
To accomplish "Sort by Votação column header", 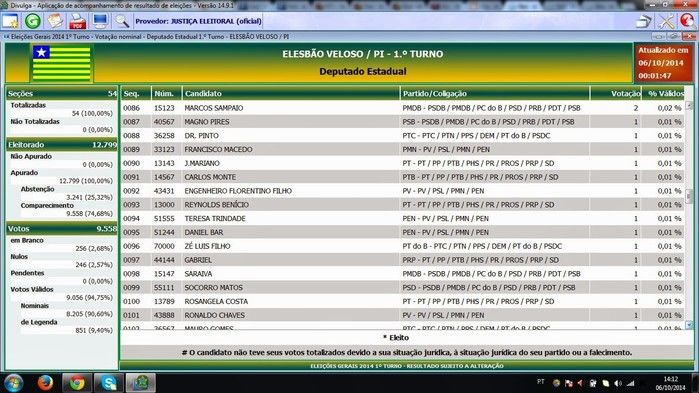I will [x=616, y=93].
